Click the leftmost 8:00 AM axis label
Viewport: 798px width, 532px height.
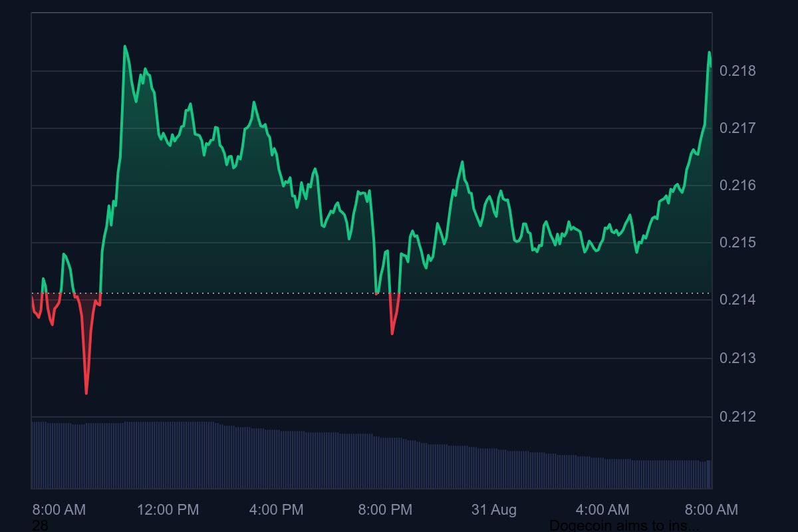pyautogui.click(x=59, y=510)
